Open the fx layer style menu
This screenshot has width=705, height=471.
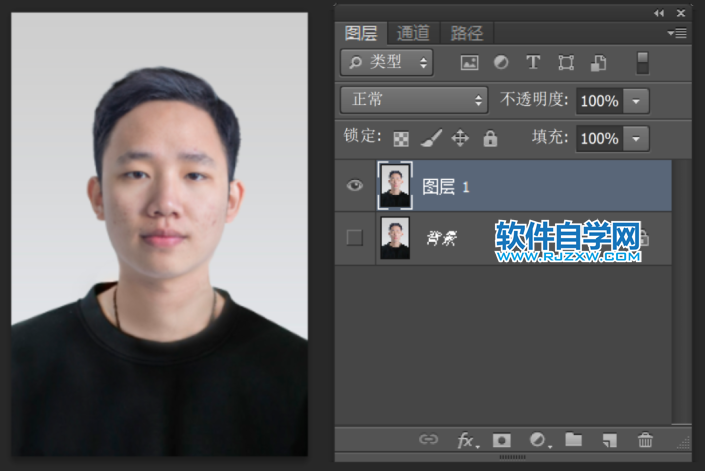point(468,440)
